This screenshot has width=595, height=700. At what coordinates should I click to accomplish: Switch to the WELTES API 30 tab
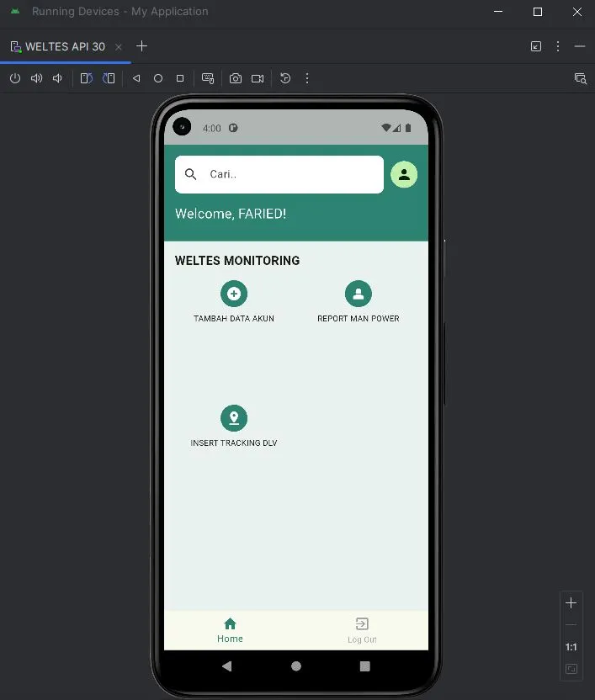pyautogui.click(x=65, y=46)
